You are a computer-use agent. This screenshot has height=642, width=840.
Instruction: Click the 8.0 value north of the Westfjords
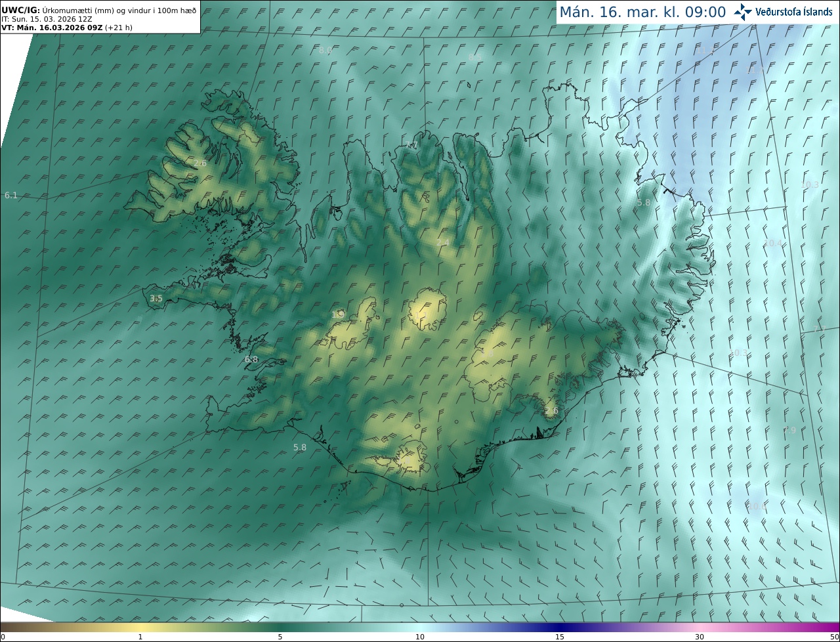tap(325, 51)
